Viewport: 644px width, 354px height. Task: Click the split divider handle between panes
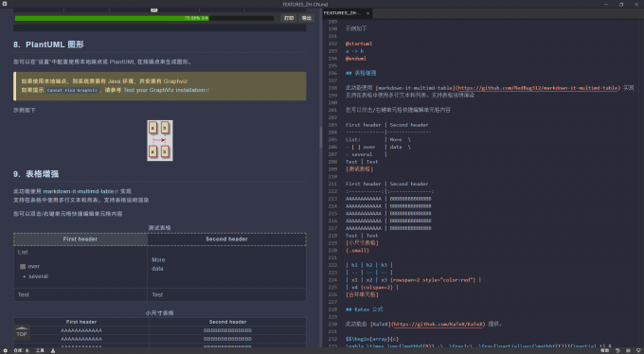click(x=321, y=137)
